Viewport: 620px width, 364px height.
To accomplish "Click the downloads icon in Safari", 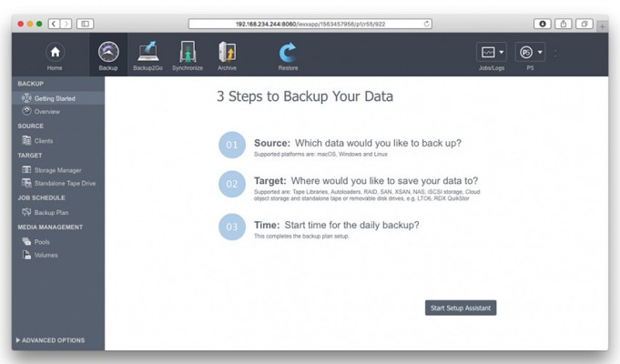I will coord(542,24).
